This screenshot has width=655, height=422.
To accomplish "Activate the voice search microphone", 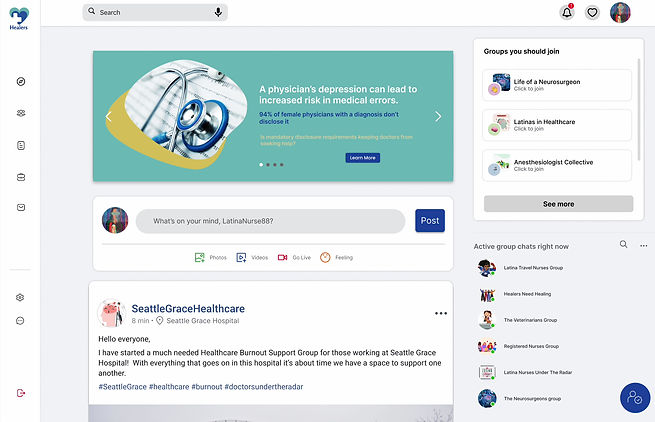I will [218, 13].
